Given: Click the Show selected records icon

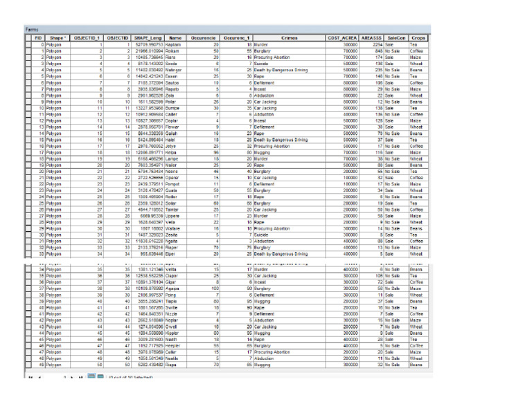Looking at the screenshot, I should 100,376.
